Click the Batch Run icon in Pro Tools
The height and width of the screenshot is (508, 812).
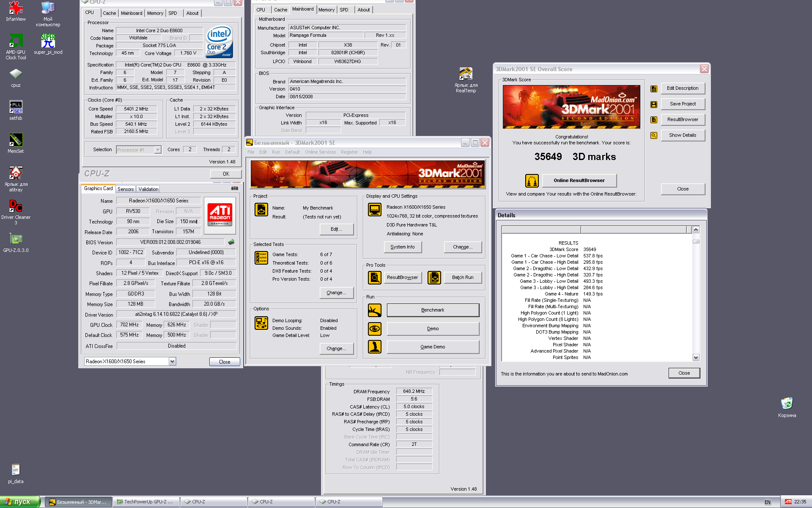(434, 278)
